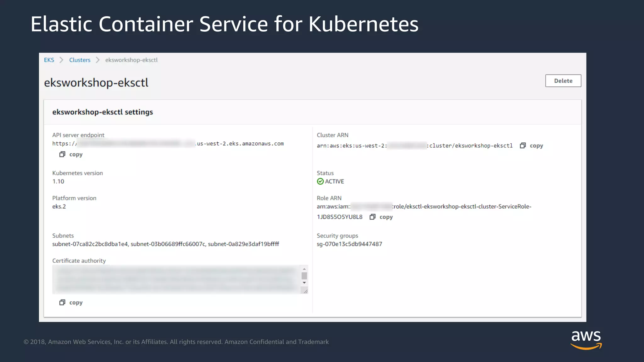Click the copy icon below Certificate authority
This screenshot has height=362, width=644.
pyautogui.click(x=62, y=302)
